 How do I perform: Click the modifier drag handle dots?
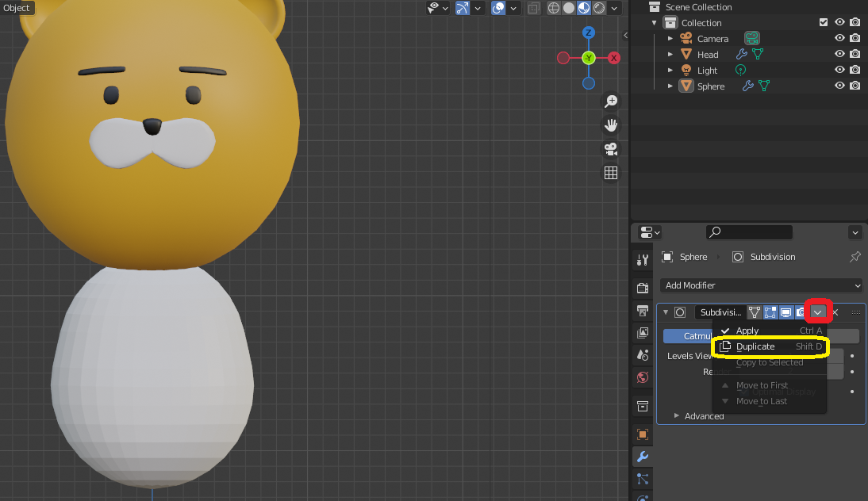pyautogui.click(x=856, y=312)
